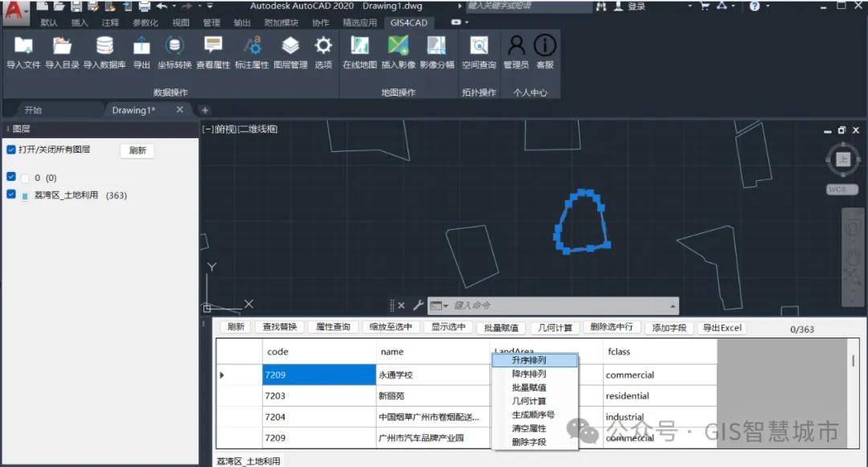The width and height of the screenshot is (868, 467).
Task: Close the command line with its X
Action: tap(401, 305)
